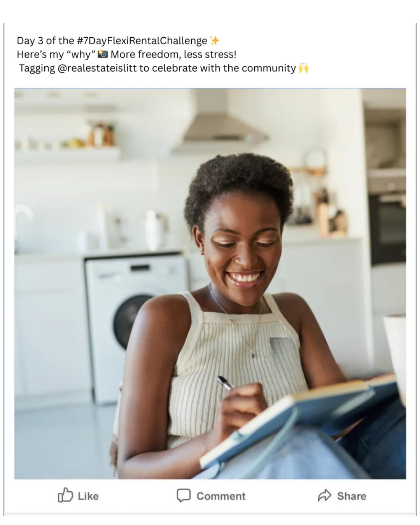420x525 pixels.
Task: Select the Comment text label
Action: [x=221, y=496]
